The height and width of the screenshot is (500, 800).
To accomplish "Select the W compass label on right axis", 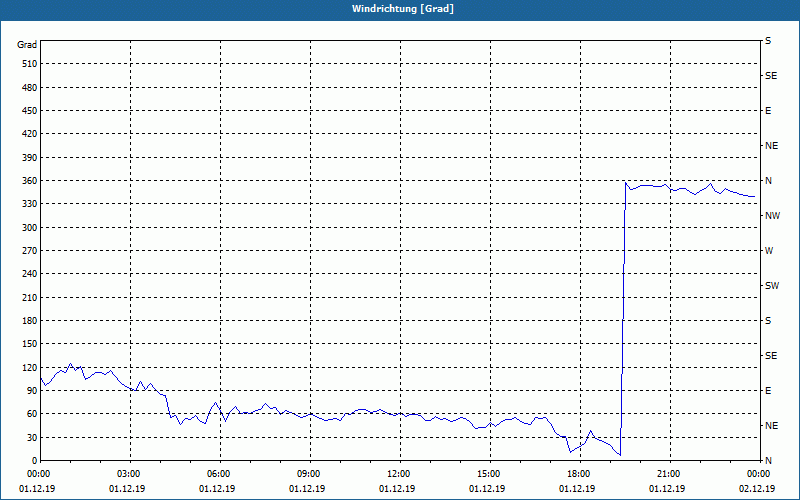I will [x=769, y=251].
